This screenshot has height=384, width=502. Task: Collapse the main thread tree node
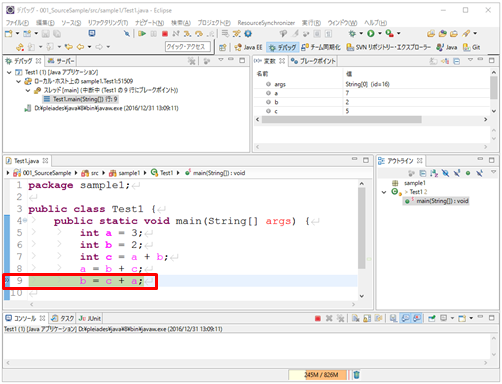28,90
